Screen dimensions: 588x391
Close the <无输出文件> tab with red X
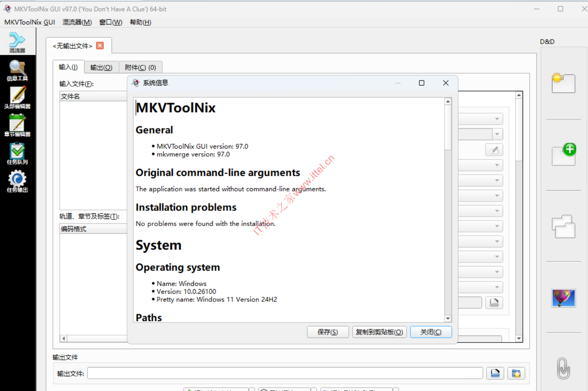click(x=100, y=45)
